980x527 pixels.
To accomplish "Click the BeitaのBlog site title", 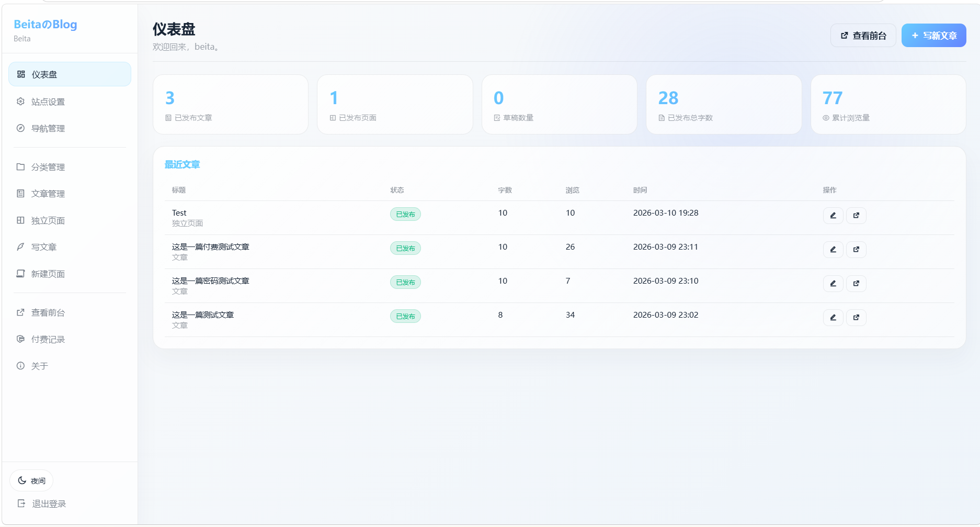I will [45, 25].
